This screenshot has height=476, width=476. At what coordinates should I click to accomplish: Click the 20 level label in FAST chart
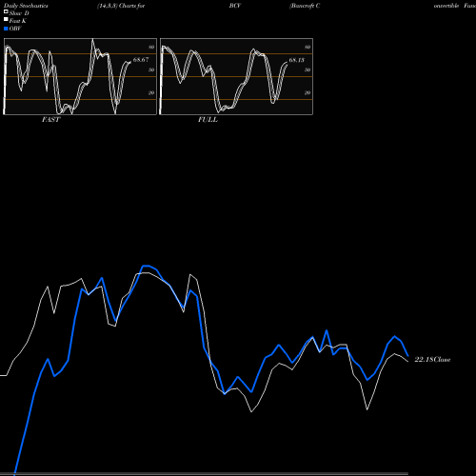coord(151,92)
